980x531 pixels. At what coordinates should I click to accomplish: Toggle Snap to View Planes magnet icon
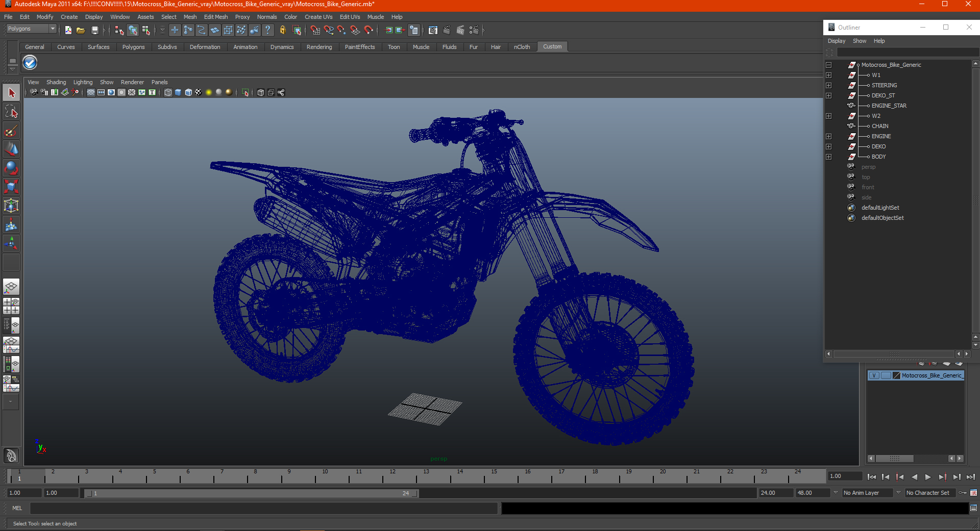(x=355, y=31)
